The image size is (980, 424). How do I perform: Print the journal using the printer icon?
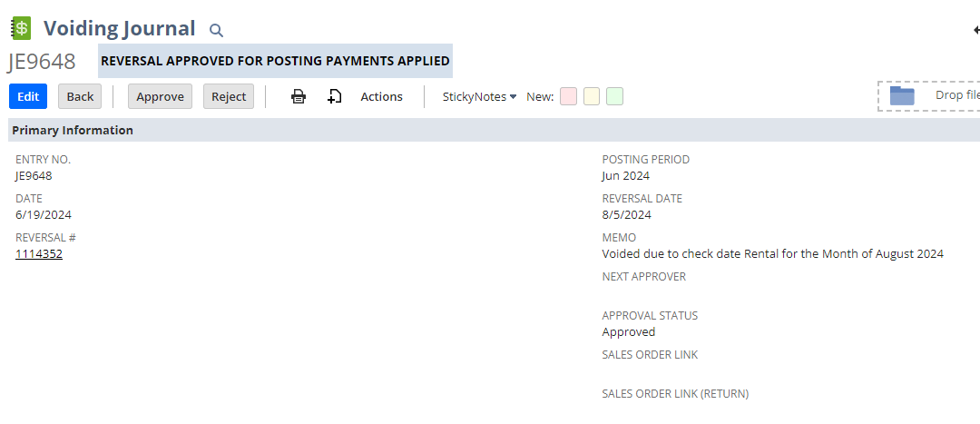[299, 96]
